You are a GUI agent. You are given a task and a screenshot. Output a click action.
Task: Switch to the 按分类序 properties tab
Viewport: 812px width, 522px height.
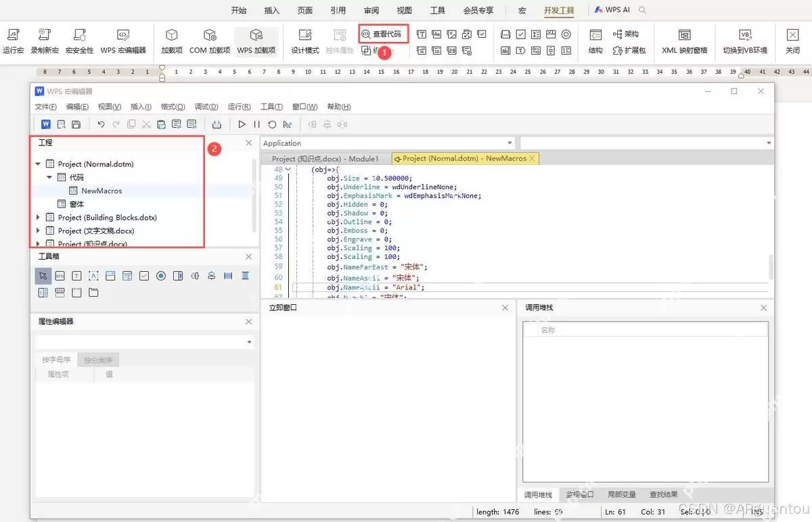(98, 360)
